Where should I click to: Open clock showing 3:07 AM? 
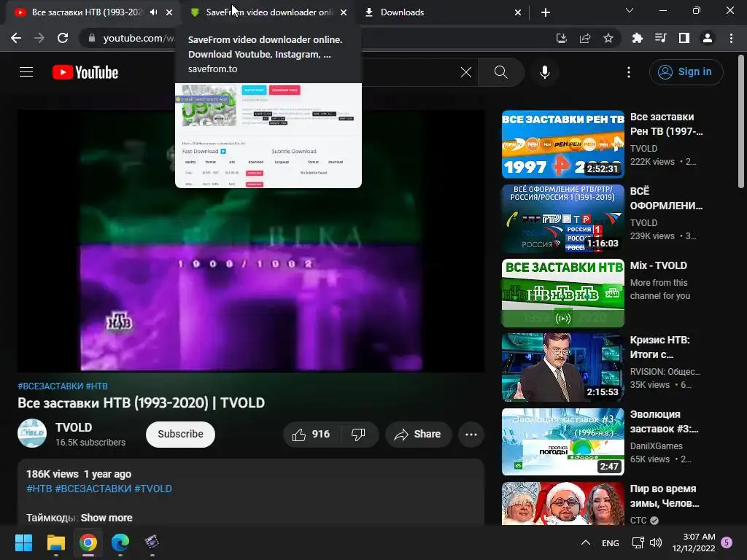point(694,542)
